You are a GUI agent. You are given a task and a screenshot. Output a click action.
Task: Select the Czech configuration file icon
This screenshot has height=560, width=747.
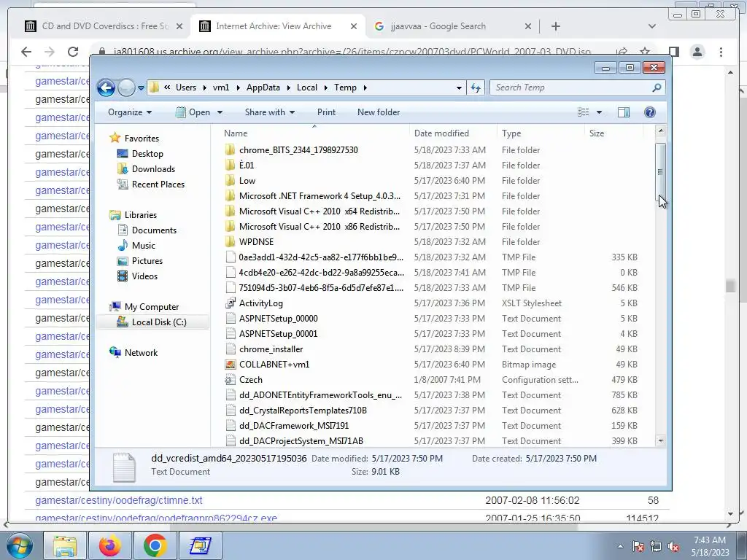point(230,379)
